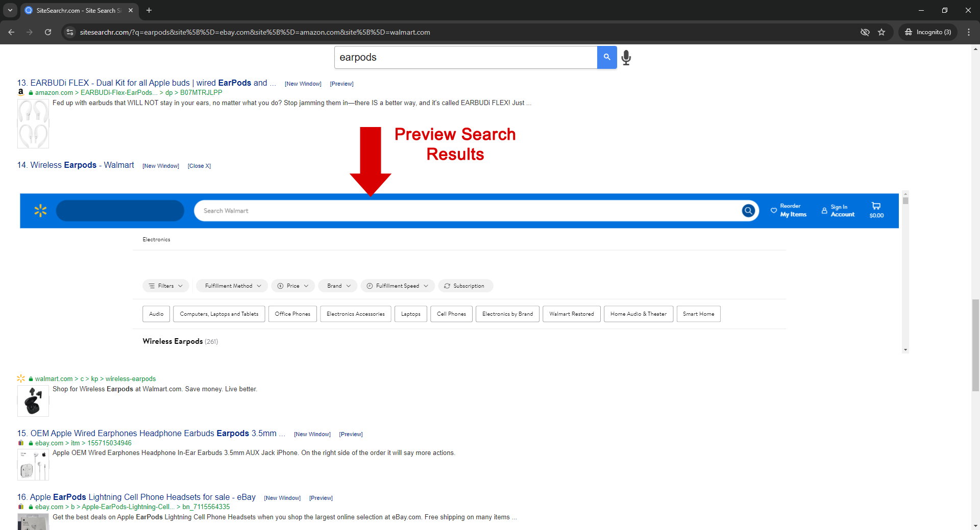Open Reorder My Items heart icon
This screenshot has width=980, height=530.
tap(774, 210)
